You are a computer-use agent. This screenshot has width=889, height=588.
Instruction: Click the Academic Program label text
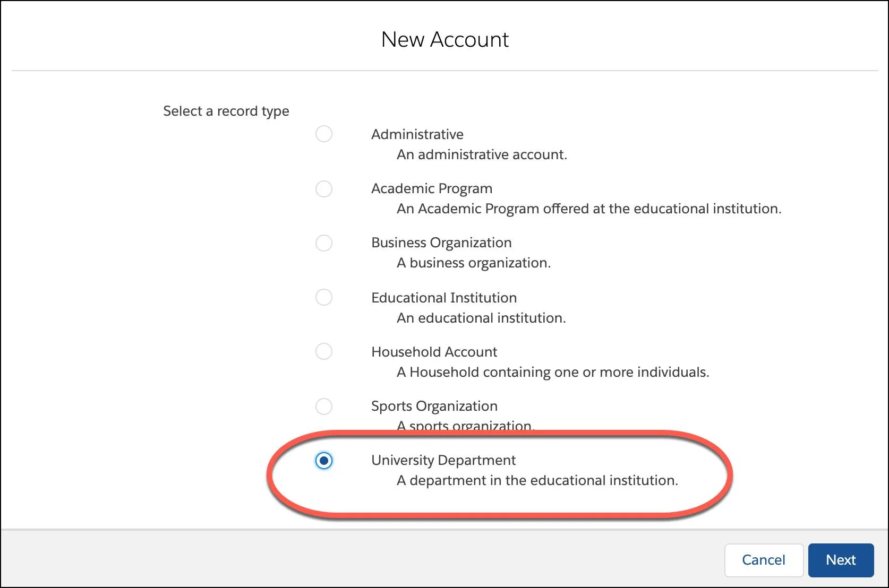(431, 188)
